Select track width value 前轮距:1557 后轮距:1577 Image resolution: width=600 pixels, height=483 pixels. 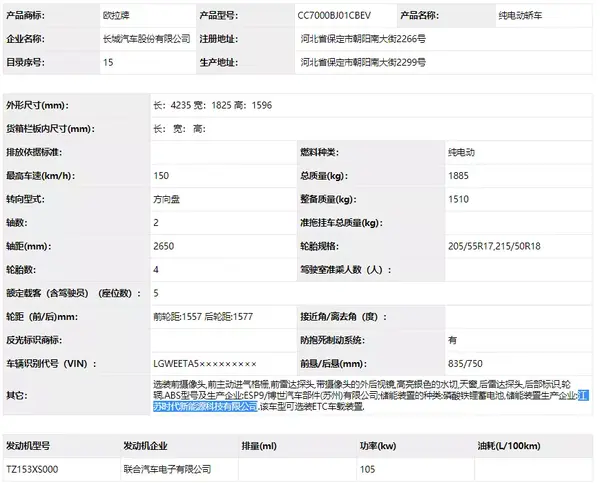click(x=203, y=317)
